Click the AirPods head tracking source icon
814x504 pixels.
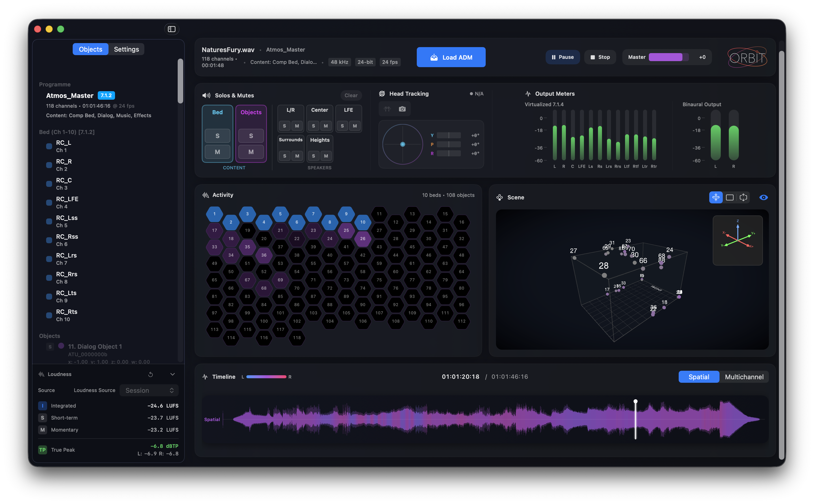[387, 109]
